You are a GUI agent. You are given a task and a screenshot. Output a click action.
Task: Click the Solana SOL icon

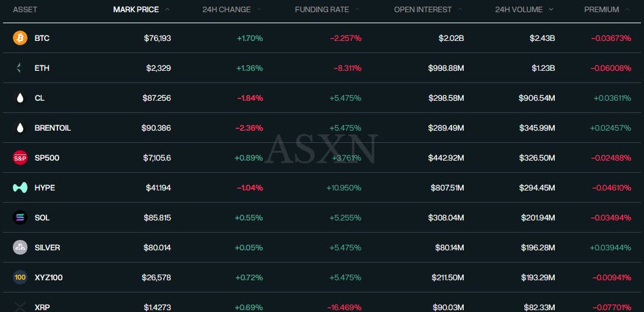coord(20,217)
